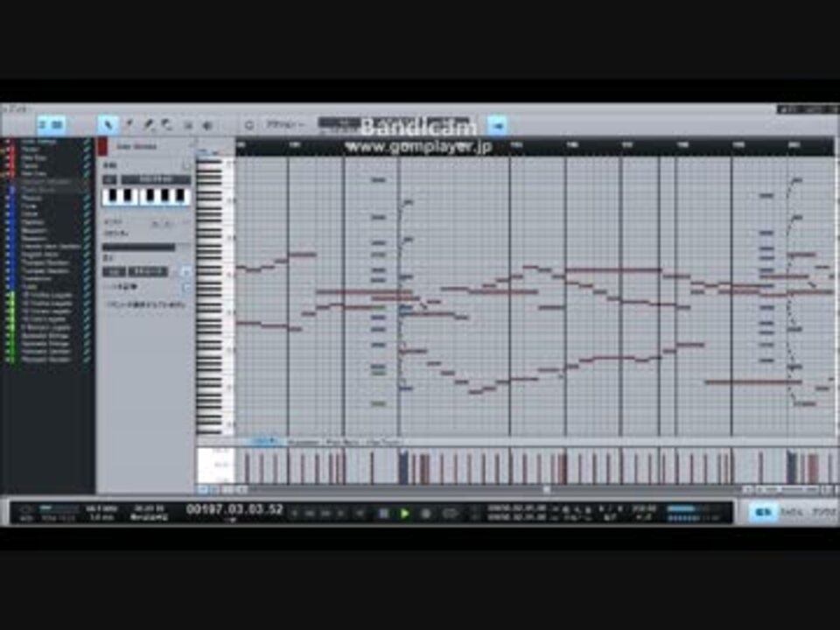Click the tool icon right of the Arrow tool
840x630 pixels.
129,125
